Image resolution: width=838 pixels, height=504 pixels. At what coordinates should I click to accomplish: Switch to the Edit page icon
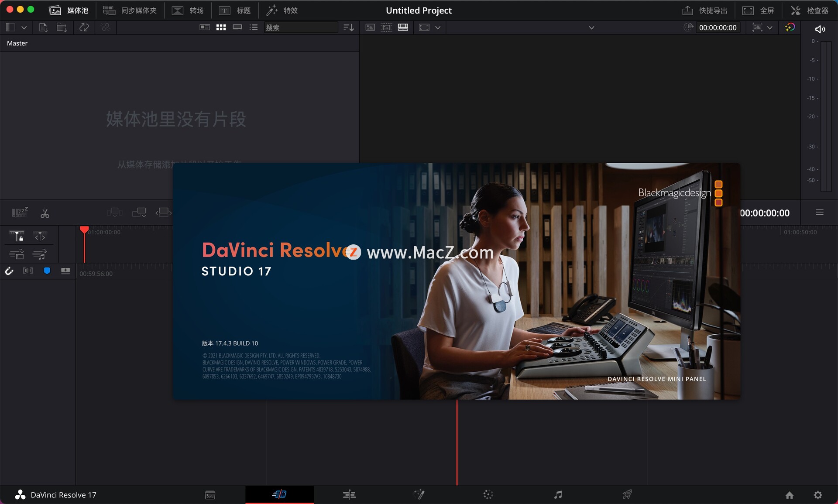349,494
